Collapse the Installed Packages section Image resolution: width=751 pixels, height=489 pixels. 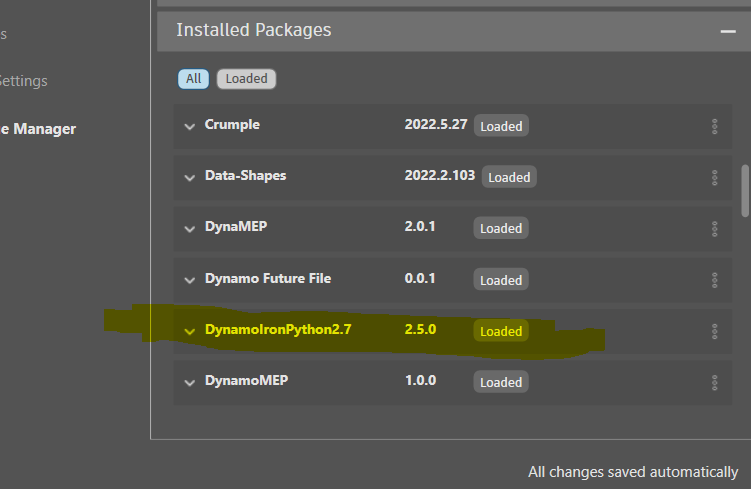[x=728, y=32]
